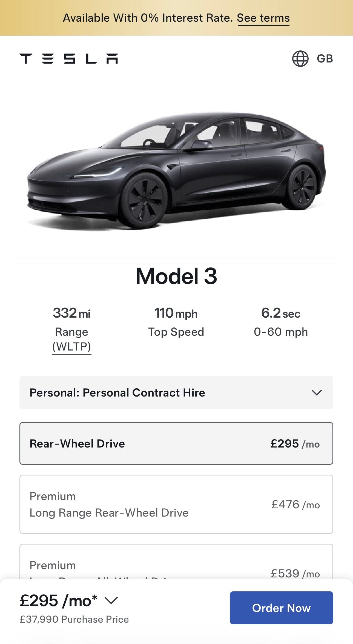This screenshot has height=644, width=353.
Task: Click chevron beside £295 /mo price
Action: coord(111,601)
